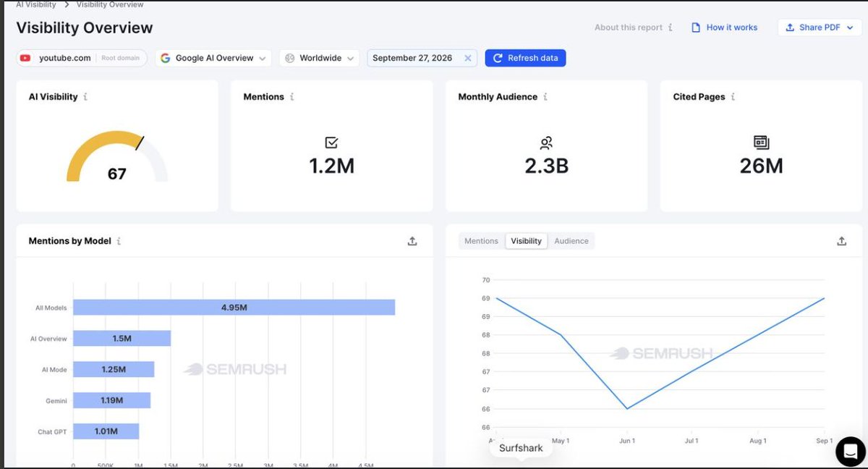868x469 pixels.
Task: Switch to the Audience chart tab
Action: coord(571,241)
